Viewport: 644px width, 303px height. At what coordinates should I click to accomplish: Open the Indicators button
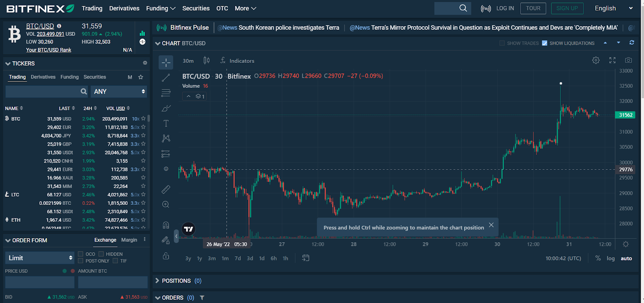click(237, 61)
